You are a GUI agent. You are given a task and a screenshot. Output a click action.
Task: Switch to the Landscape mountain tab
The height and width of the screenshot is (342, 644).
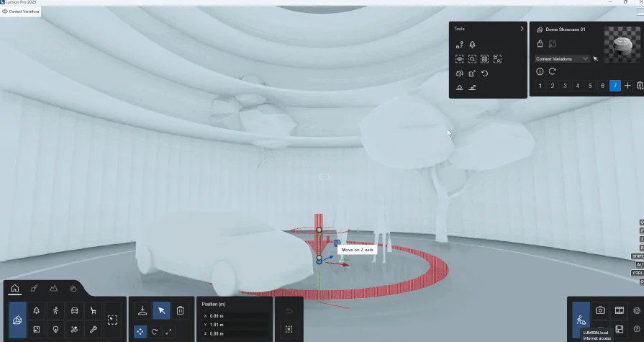[53, 288]
